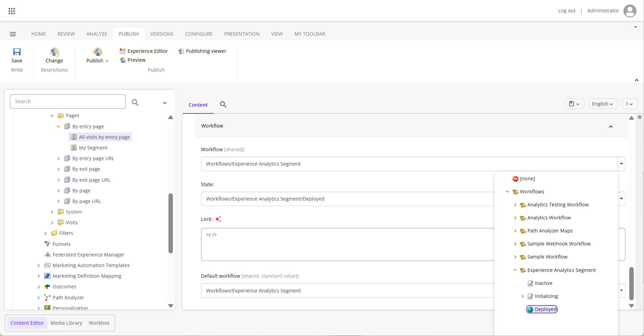
Task: Switch to the VERSIONS ribbon tab
Action: pyautogui.click(x=162, y=34)
